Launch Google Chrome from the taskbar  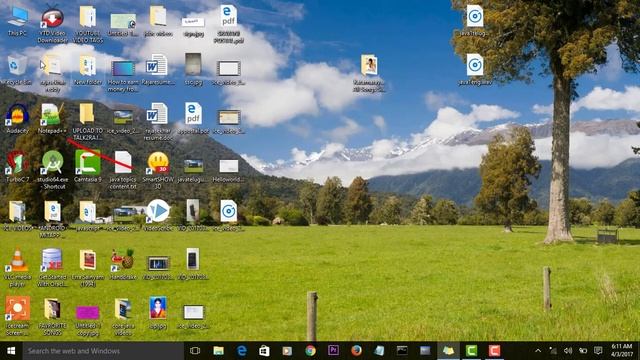[311, 351]
